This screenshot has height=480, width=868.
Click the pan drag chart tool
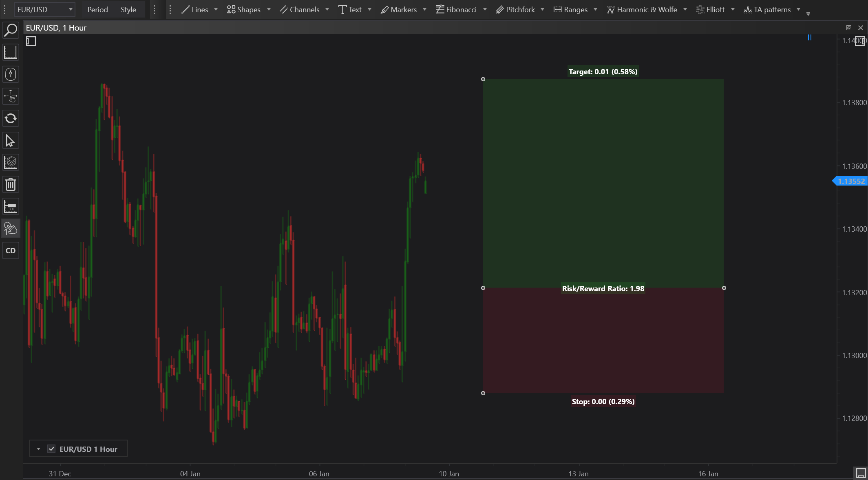[x=11, y=97]
